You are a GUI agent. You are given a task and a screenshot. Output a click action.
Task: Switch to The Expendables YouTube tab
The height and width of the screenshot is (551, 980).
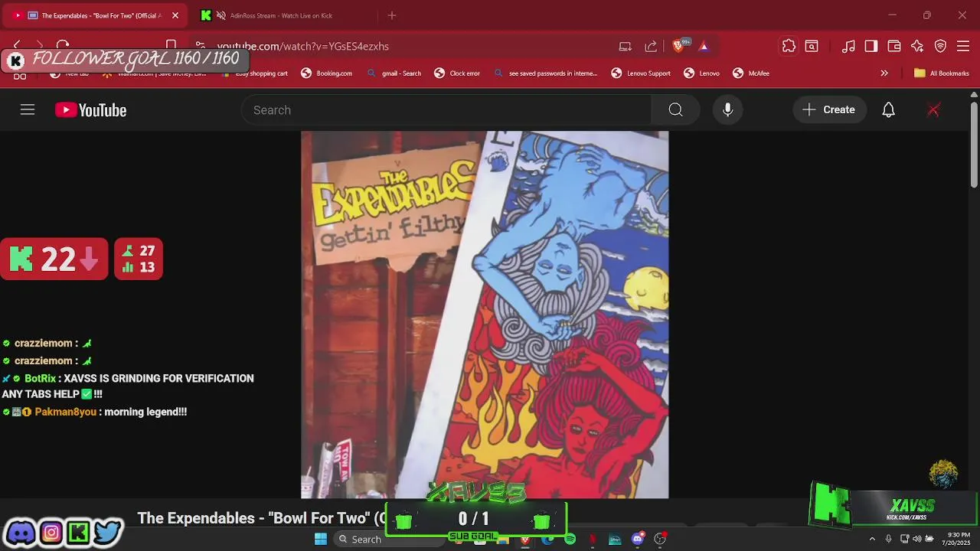[x=96, y=15]
